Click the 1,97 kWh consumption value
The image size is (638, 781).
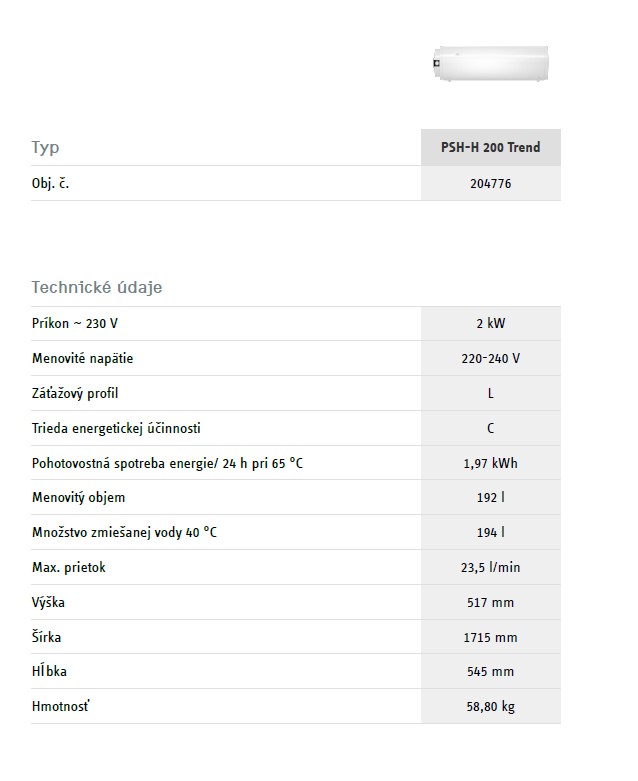point(490,463)
